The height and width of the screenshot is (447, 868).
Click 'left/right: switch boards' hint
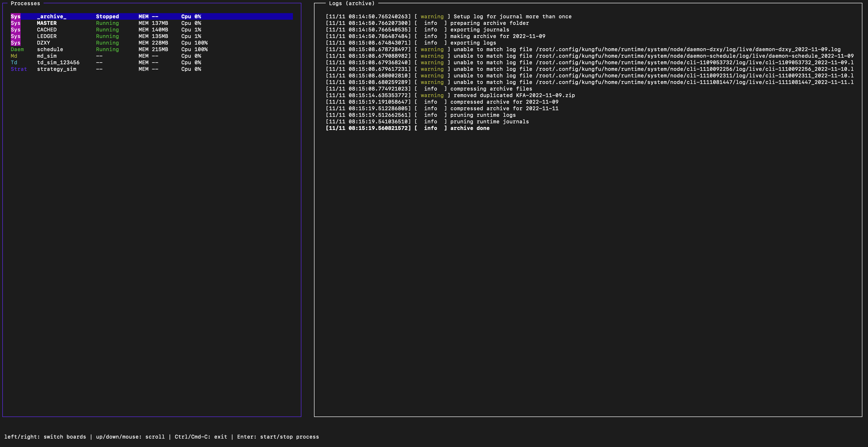click(45, 437)
